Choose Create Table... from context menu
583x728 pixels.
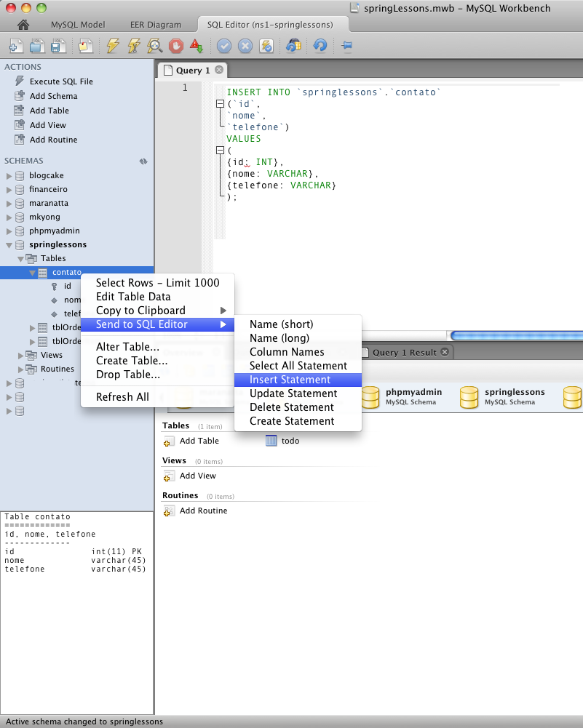[157, 361]
